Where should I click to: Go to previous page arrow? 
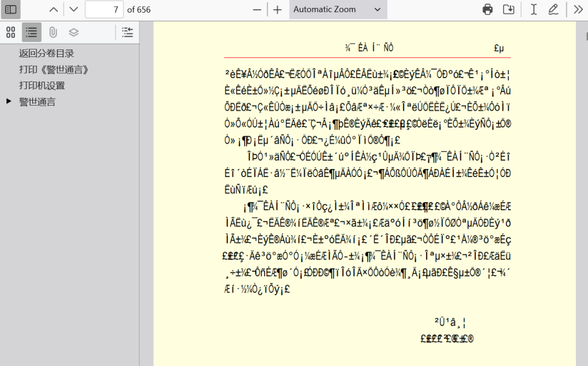click(x=53, y=9)
